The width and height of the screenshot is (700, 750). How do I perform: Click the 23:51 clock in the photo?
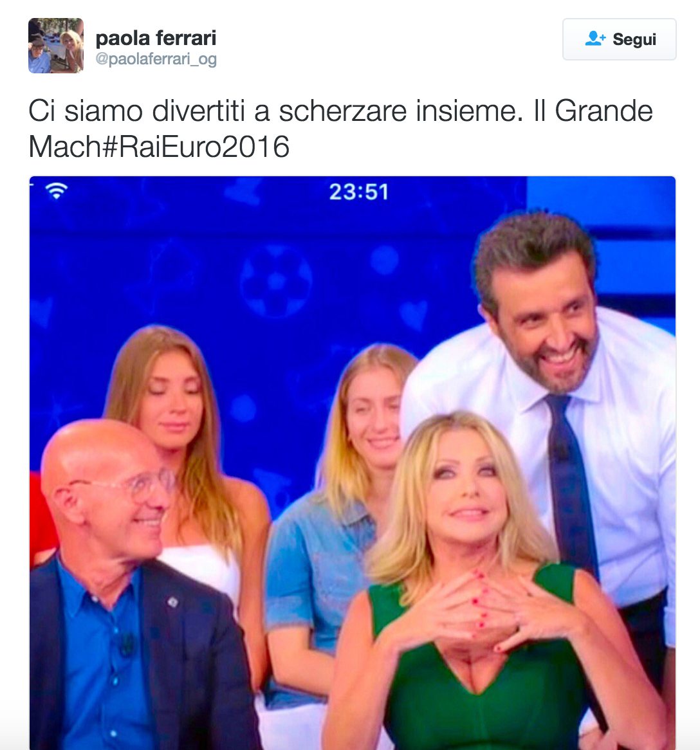(x=359, y=192)
